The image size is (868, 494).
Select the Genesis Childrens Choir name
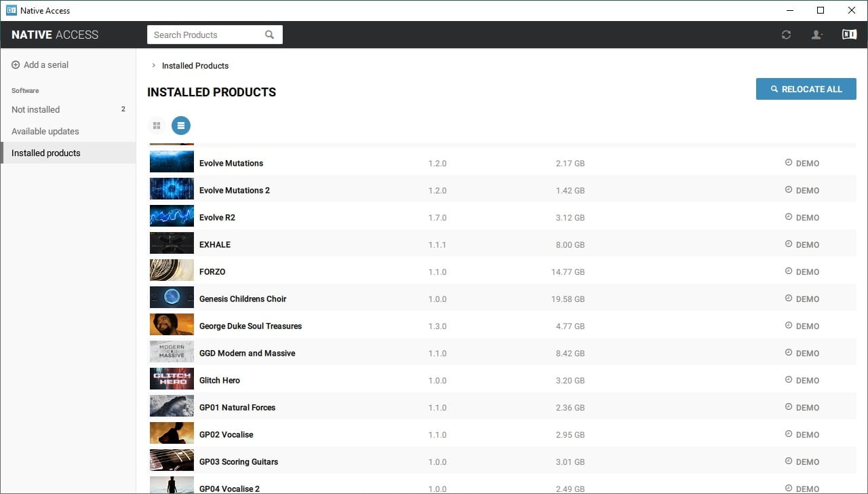243,299
